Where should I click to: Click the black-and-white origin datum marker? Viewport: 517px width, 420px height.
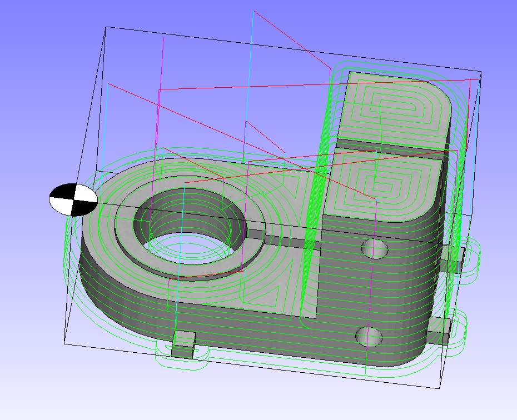(73, 200)
